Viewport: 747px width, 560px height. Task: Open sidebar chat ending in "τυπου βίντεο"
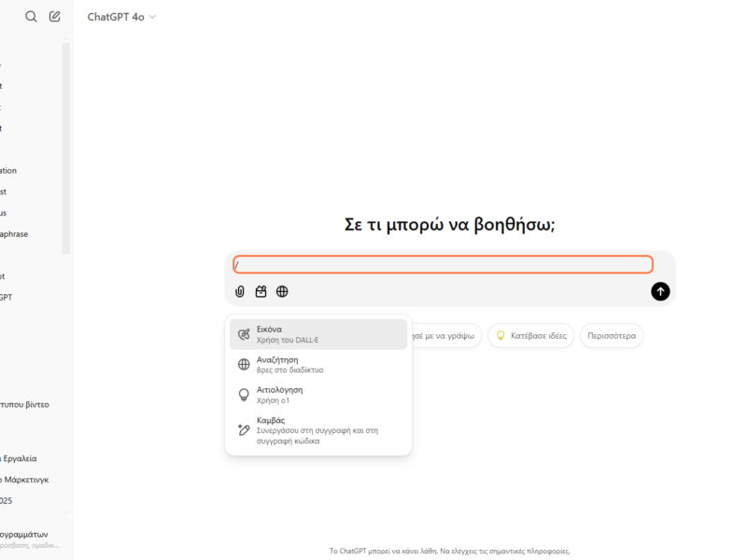pos(25,405)
